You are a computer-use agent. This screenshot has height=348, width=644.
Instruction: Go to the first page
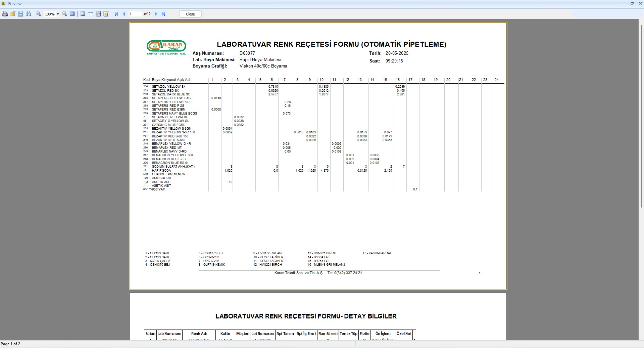[116, 14]
